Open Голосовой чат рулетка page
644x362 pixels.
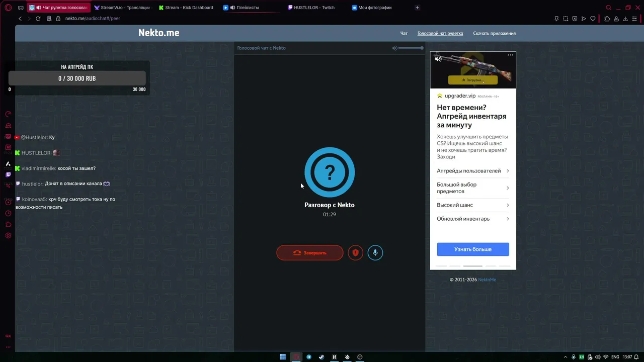click(x=440, y=34)
